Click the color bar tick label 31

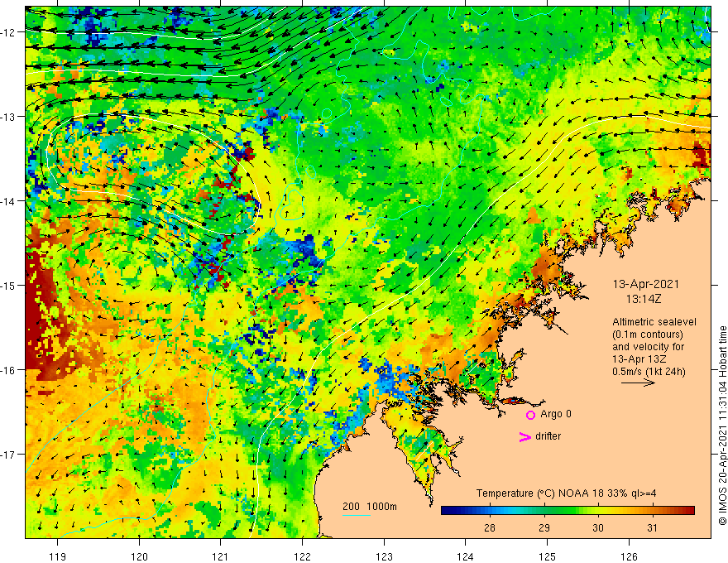click(653, 527)
